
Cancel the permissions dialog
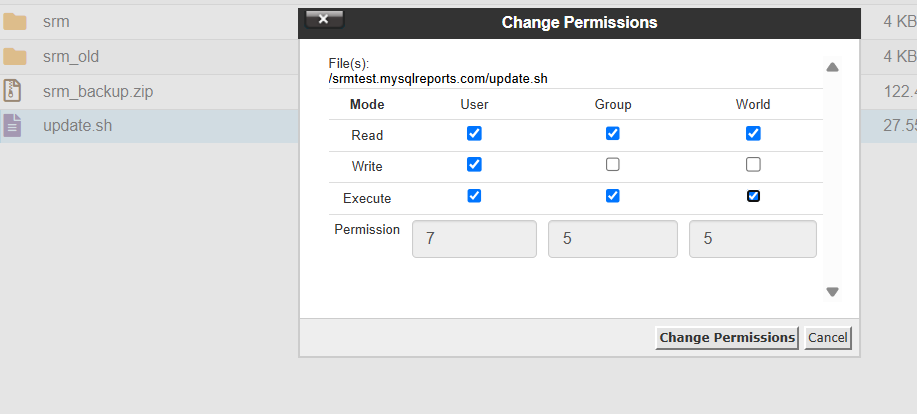[828, 338]
